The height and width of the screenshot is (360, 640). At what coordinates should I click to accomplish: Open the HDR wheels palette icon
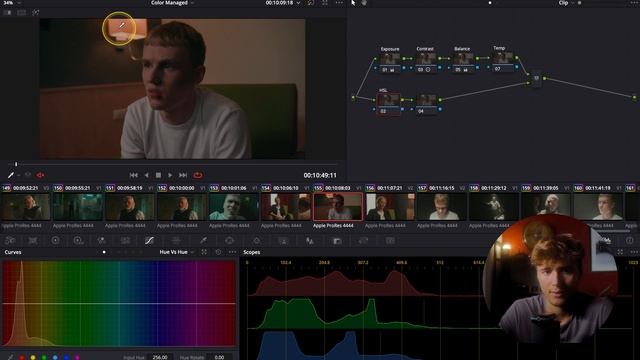78,241
